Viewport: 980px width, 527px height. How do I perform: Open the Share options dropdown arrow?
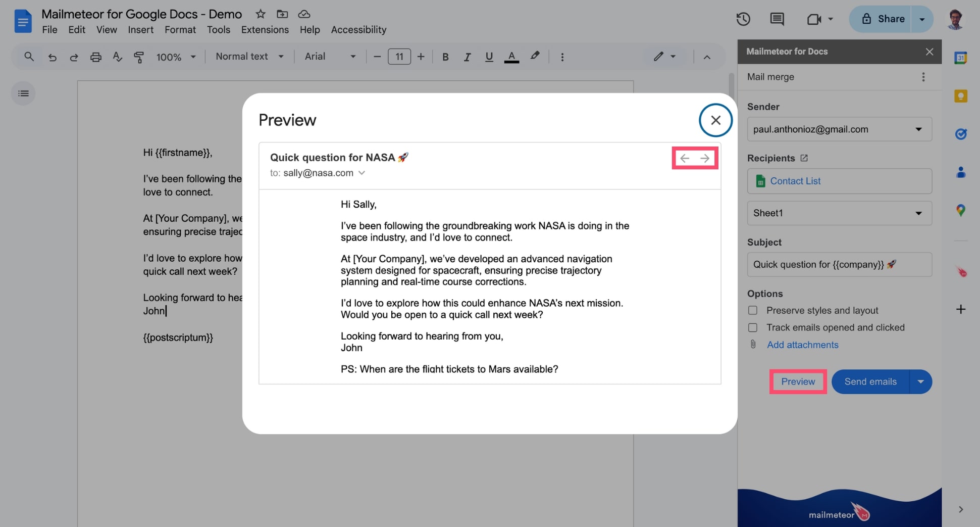click(922, 19)
